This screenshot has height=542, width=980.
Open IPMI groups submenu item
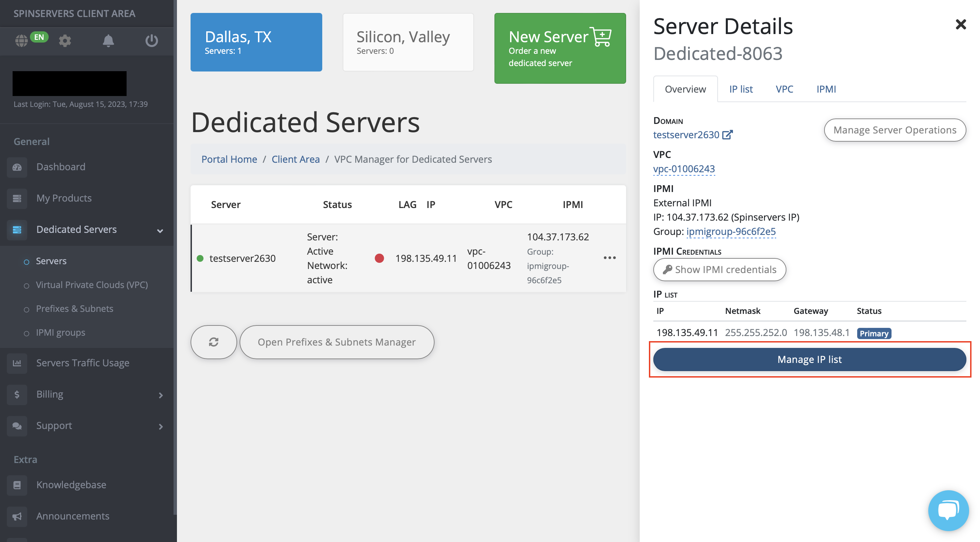click(x=61, y=332)
